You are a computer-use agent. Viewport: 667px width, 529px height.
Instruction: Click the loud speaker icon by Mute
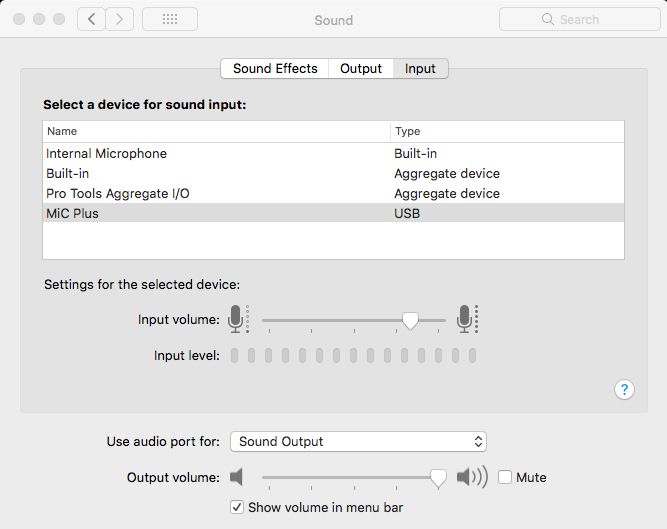[471, 477]
